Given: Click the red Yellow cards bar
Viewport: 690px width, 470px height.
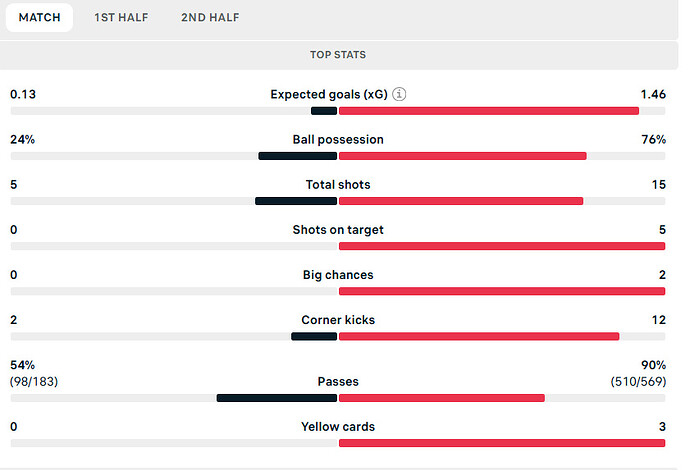Looking at the screenshot, I should click(x=502, y=443).
